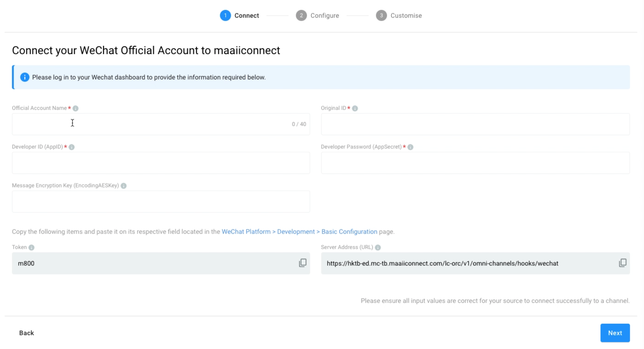
Task: Click info icon beside Official Account Name
Action: [x=76, y=109]
